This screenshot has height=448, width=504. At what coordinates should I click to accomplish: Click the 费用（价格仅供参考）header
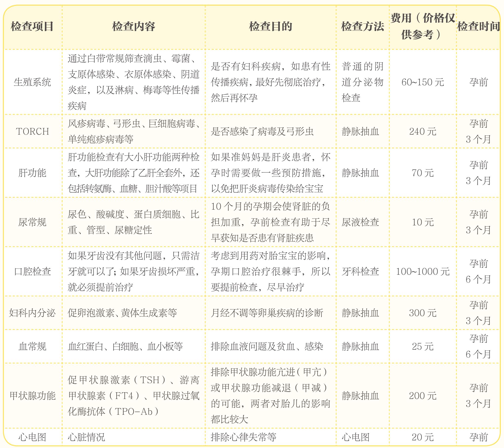click(x=423, y=26)
